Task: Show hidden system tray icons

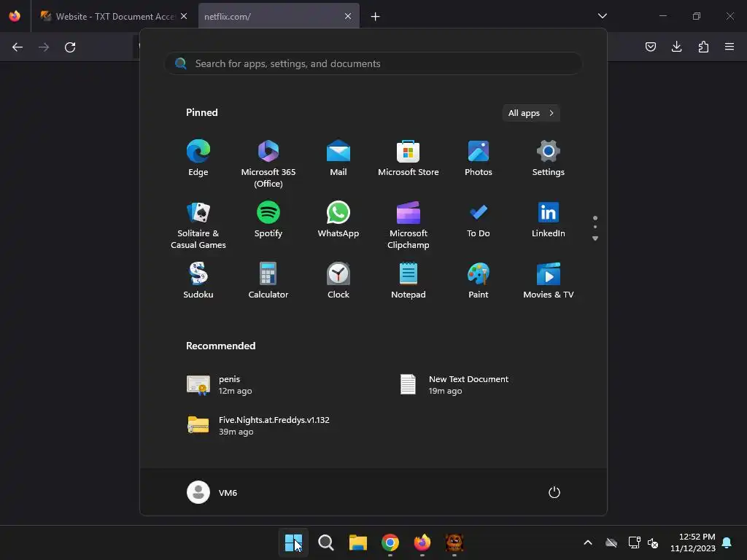Action: 588,542
